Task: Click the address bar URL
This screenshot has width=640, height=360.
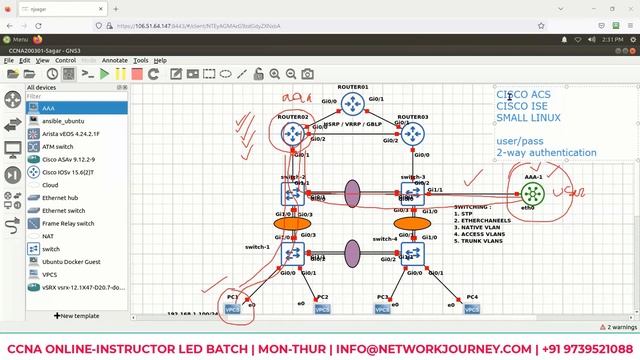Action: (x=198, y=26)
